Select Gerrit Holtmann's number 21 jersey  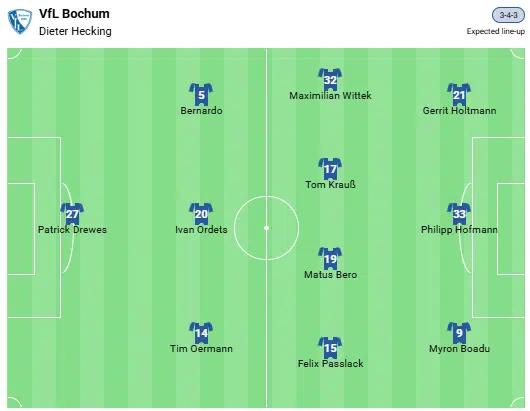pos(459,95)
